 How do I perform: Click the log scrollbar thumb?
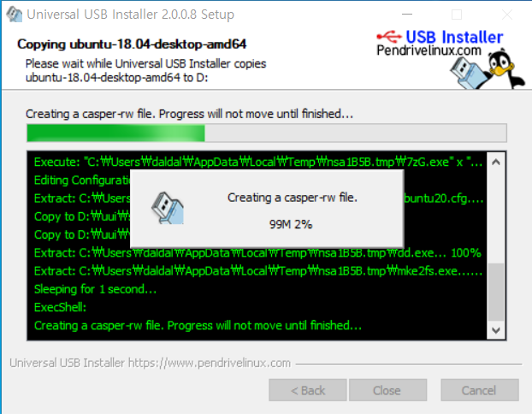coord(496,292)
